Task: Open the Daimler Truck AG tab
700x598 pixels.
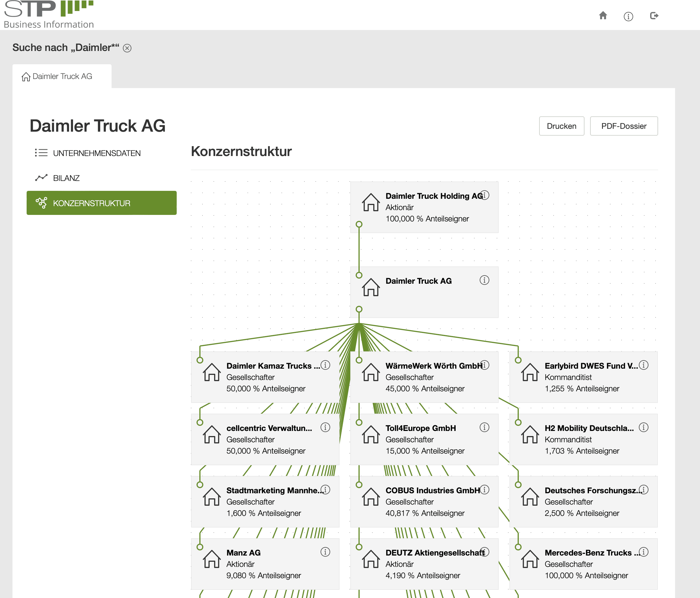Action: pos(62,76)
